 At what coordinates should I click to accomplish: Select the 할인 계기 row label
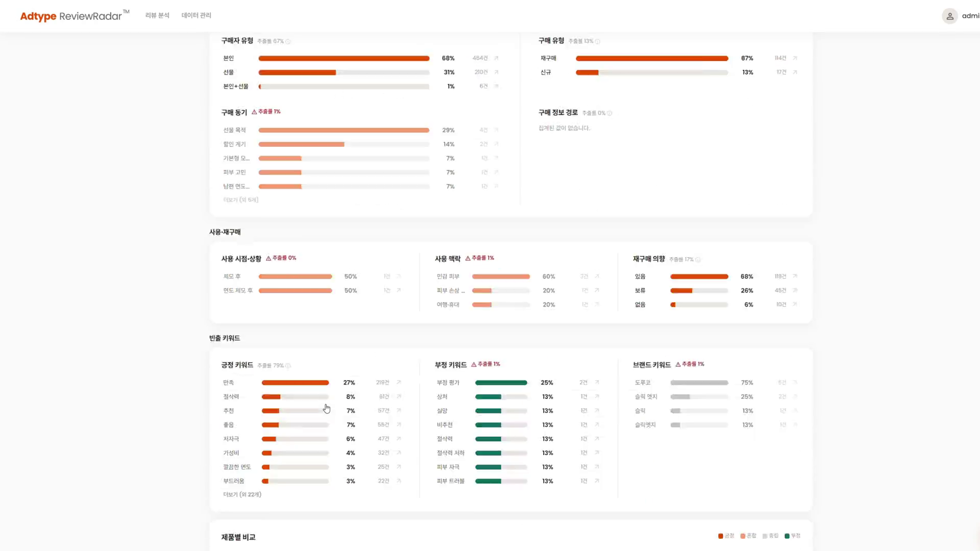click(x=234, y=144)
